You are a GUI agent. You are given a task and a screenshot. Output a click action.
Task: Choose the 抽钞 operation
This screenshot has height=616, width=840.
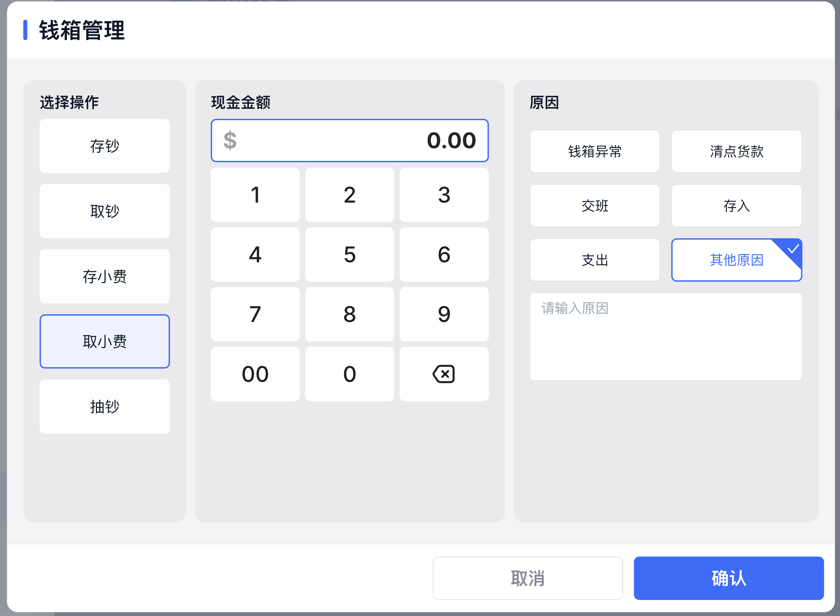tap(105, 406)
